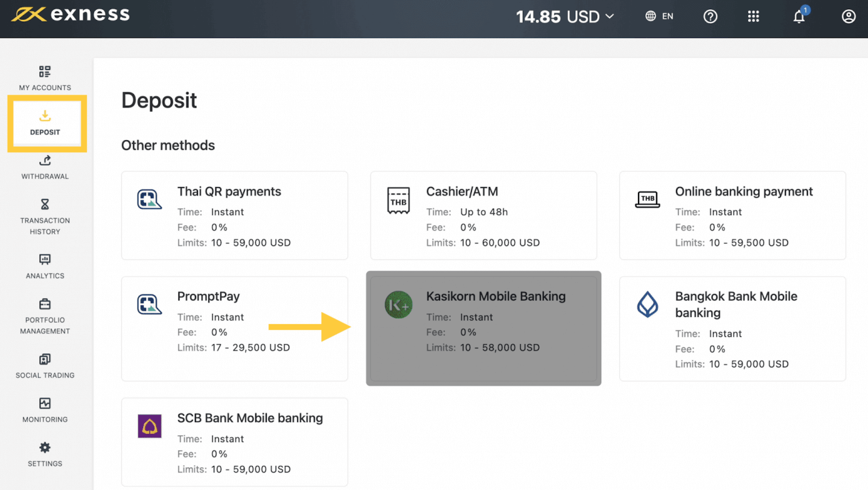The width and height of the screenshot is (868, 490).
Task: Click Up to 48h time value
Action: (484, 212)
